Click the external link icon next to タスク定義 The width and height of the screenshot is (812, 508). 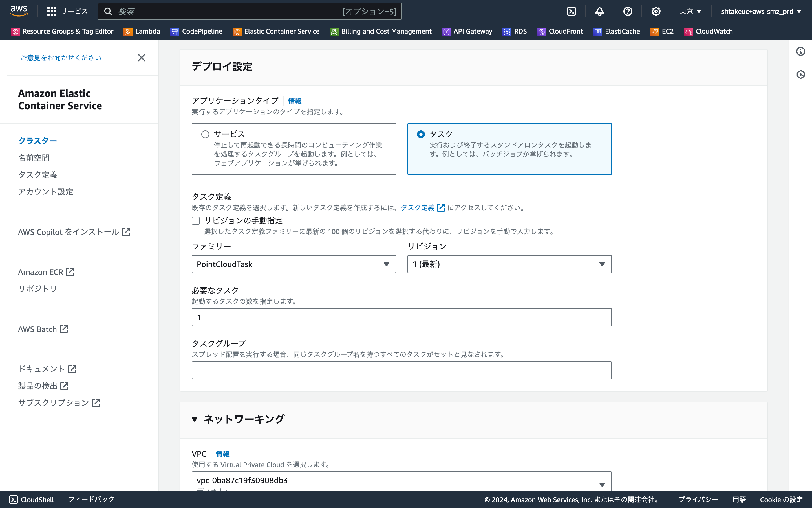coord(441,208)
